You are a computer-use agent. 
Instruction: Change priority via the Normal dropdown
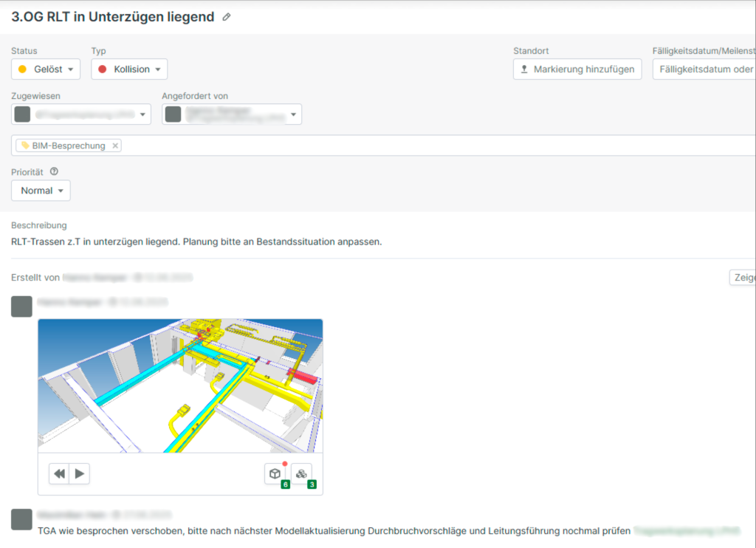tap(41, 190)
